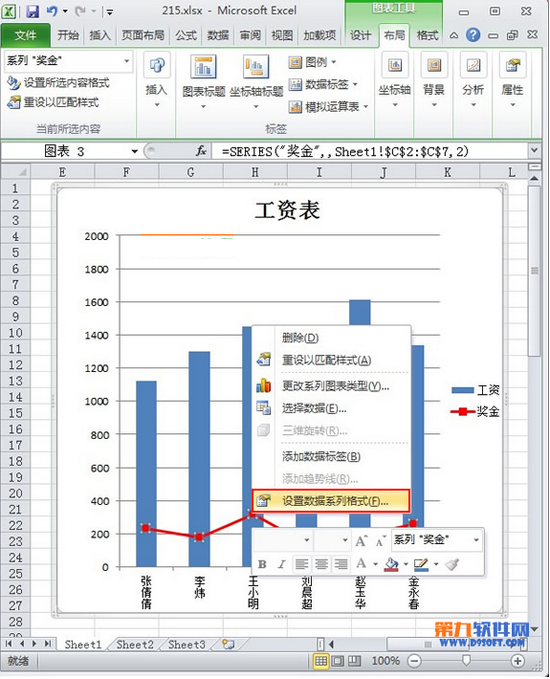Switch to Page Break Preview in status bar
Viewport: 550px width, 679px height.
tap(355, 661)
